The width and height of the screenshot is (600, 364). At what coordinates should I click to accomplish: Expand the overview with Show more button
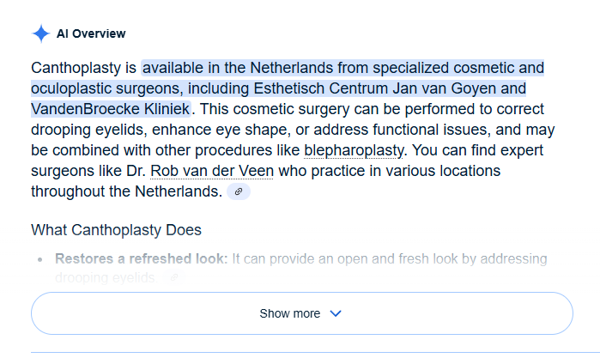click(x=302, y=313)
